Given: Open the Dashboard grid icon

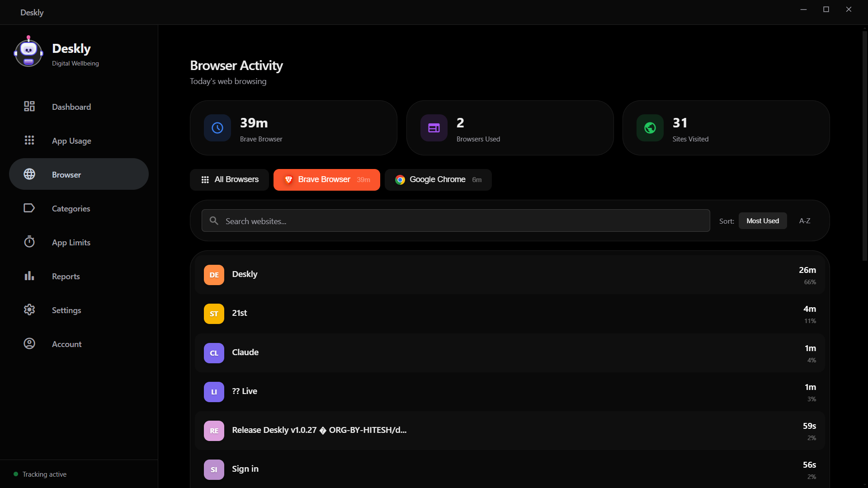Looking at the screenshot, I should (29, 106).
